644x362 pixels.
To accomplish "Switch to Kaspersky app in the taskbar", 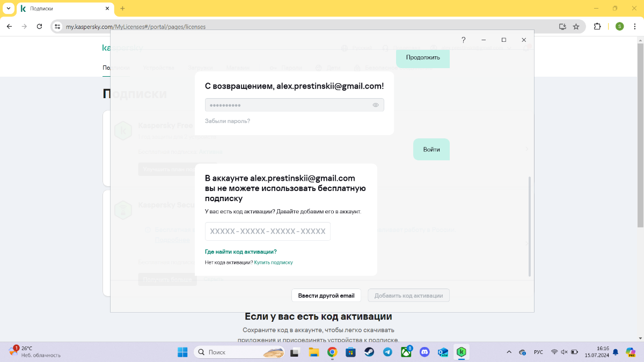I will pos(461,352).
